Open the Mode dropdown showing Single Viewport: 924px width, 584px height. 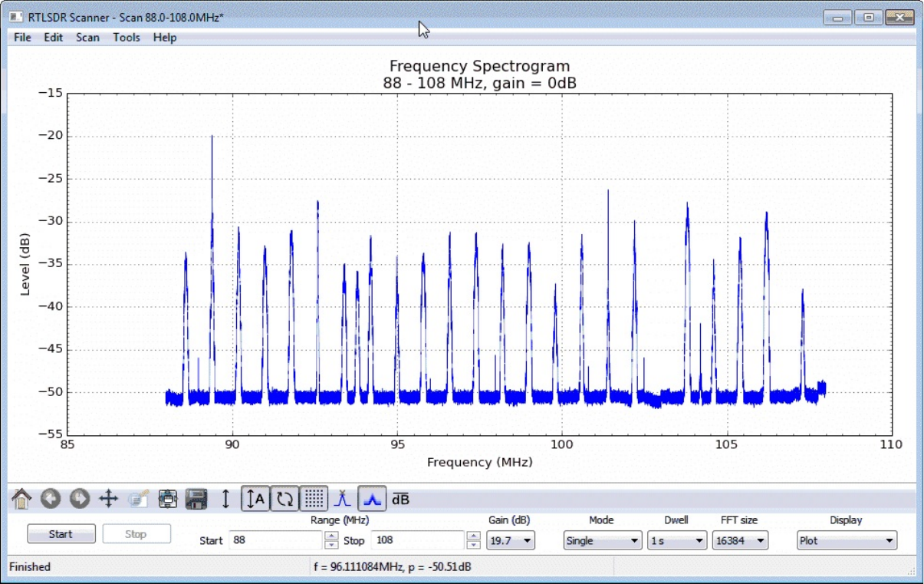pos(603,541)
